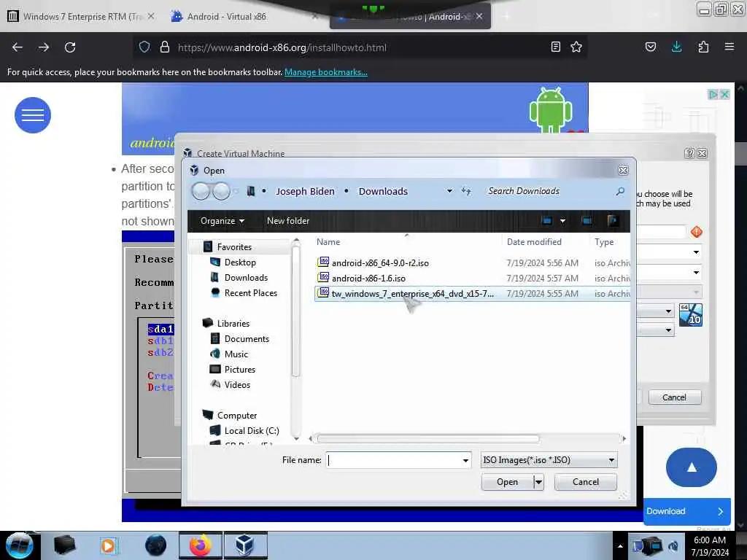
Task: Toggle reader view icon in address bar
Action: tap(555, 47)
